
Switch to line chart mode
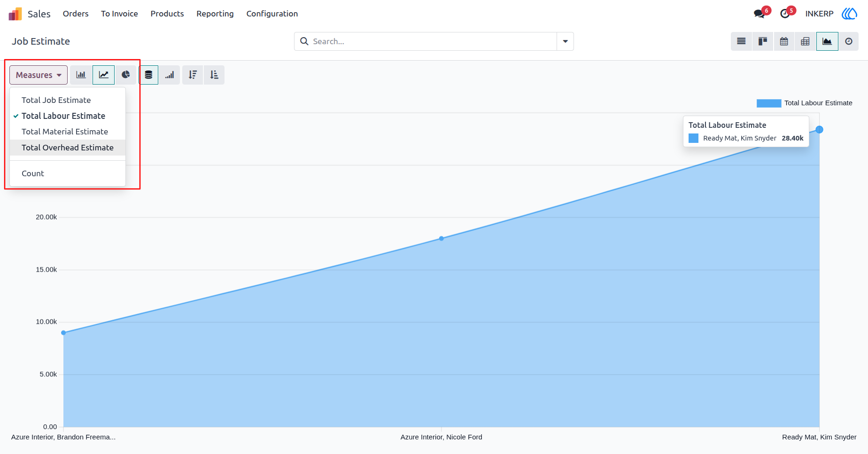tap(103, 75)
